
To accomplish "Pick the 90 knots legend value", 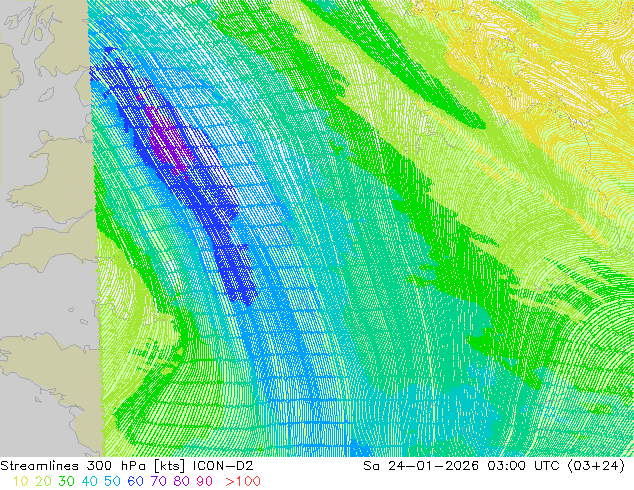I will (205, 481).
